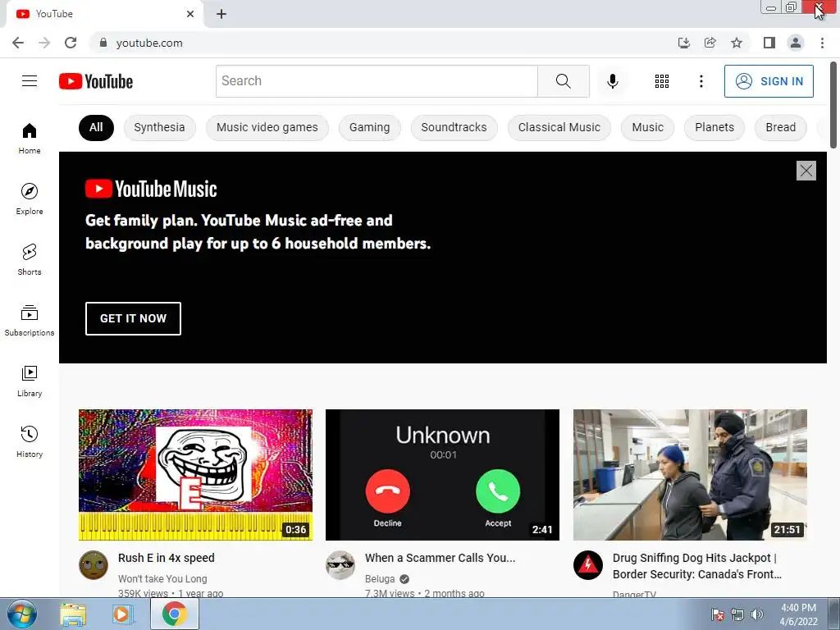The image size is (840, 630).
Task: Open Chrome three-dot menu
Action: click(822, 43)
